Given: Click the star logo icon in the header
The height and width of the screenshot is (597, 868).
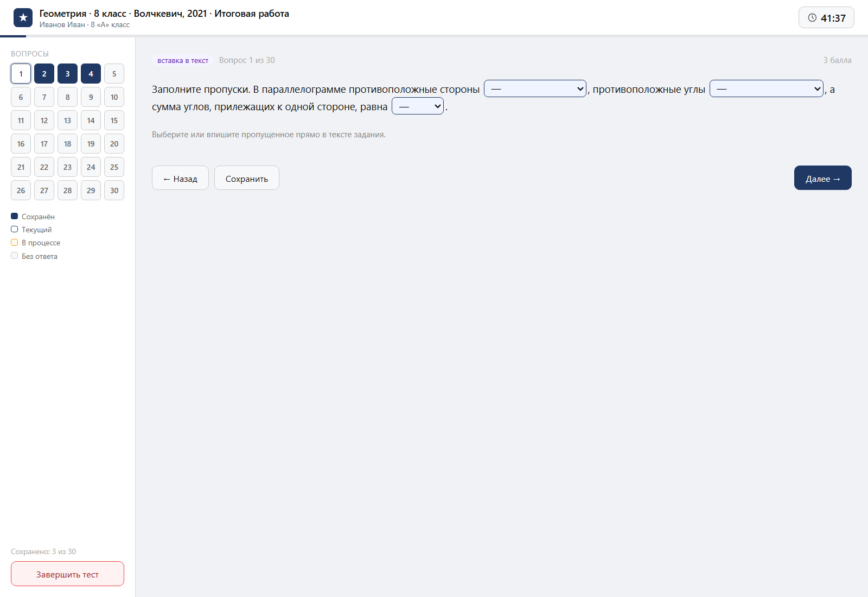Looking at the screenshot, I should (23, 18).
